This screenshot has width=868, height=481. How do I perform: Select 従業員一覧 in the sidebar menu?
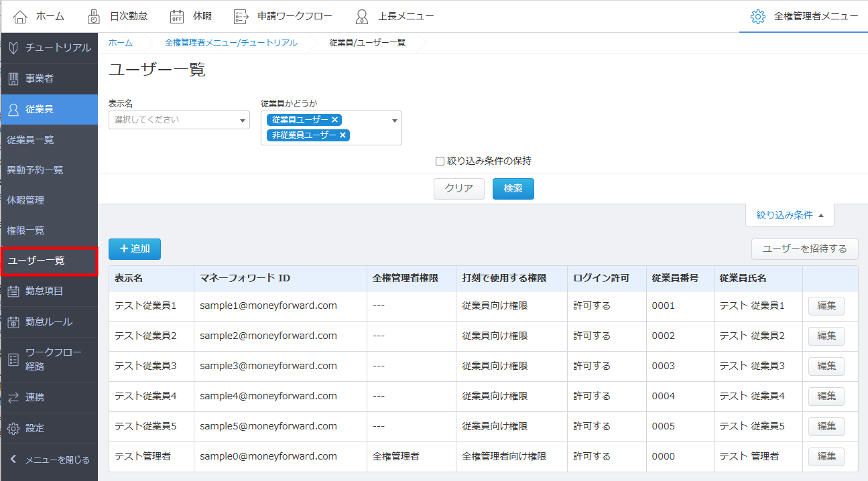click(30, 140)
